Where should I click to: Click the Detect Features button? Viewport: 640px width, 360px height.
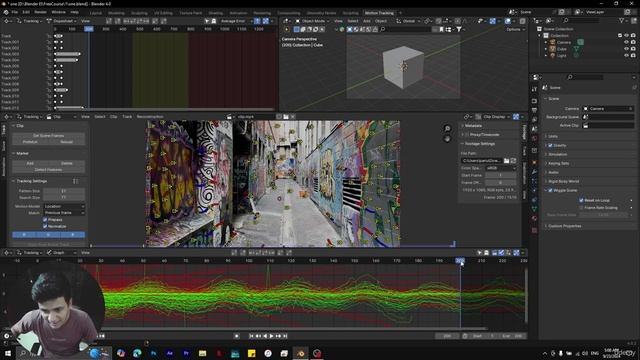coord(48,169)
